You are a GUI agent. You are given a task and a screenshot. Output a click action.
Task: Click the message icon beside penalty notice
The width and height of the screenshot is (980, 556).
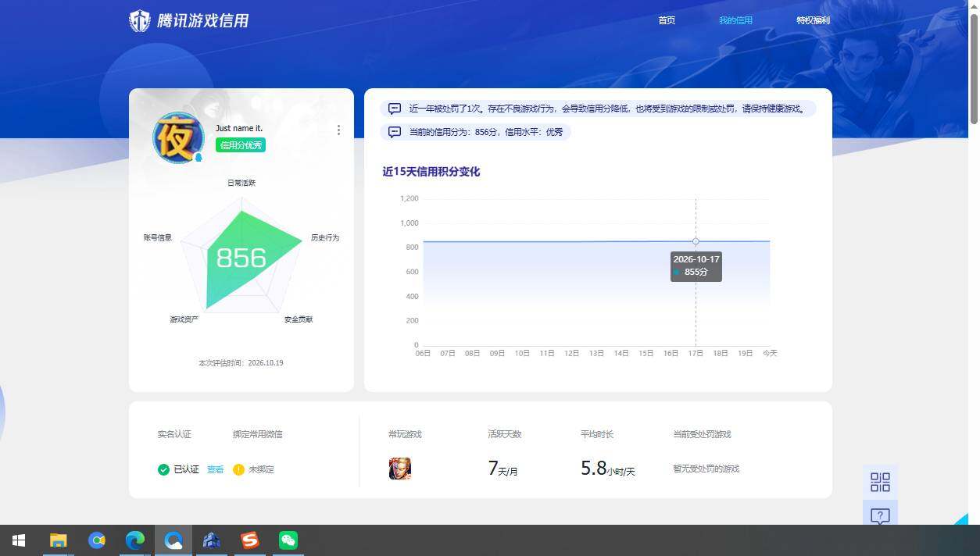pyautogui.click(x=395, y=109)
